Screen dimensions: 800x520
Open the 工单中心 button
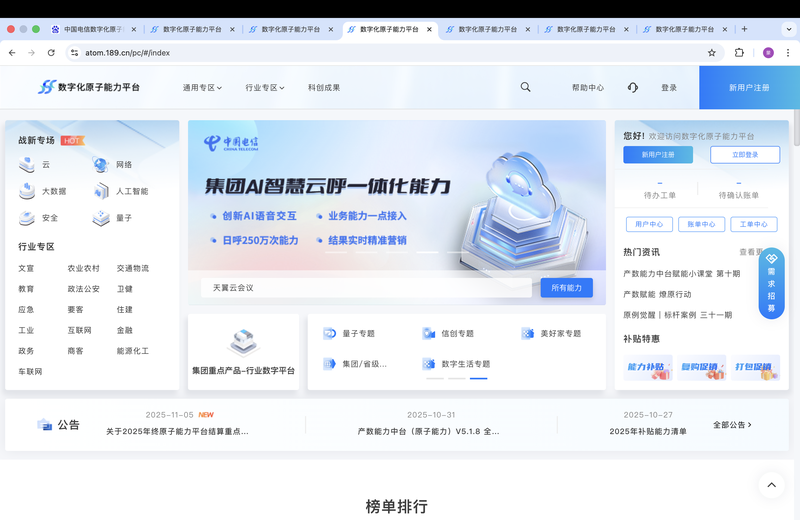(x=754, y=224)
